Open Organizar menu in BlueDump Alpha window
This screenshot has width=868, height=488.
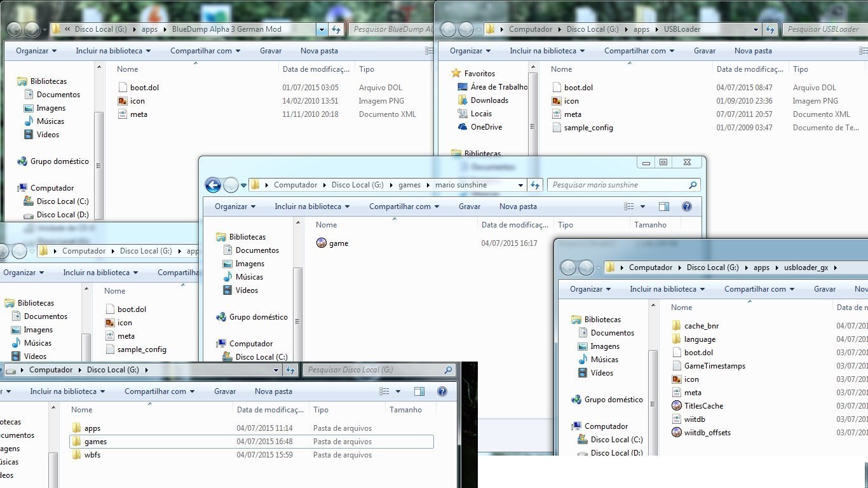tap(36, 51)
